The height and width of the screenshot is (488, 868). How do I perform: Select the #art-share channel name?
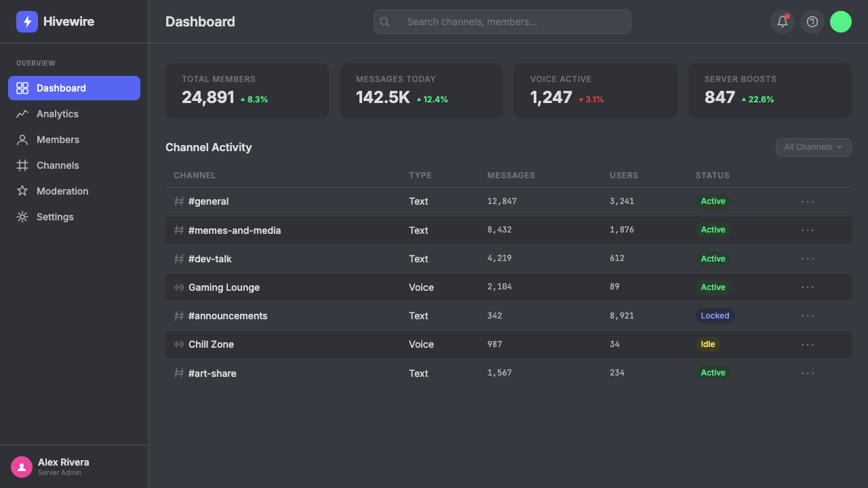point(212,373)
